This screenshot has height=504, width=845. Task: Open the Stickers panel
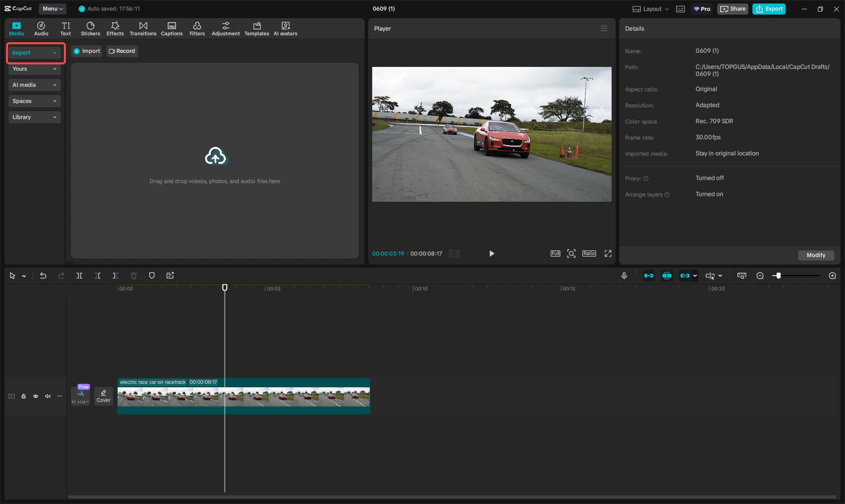pyautogui.click(x=91, y=28)
